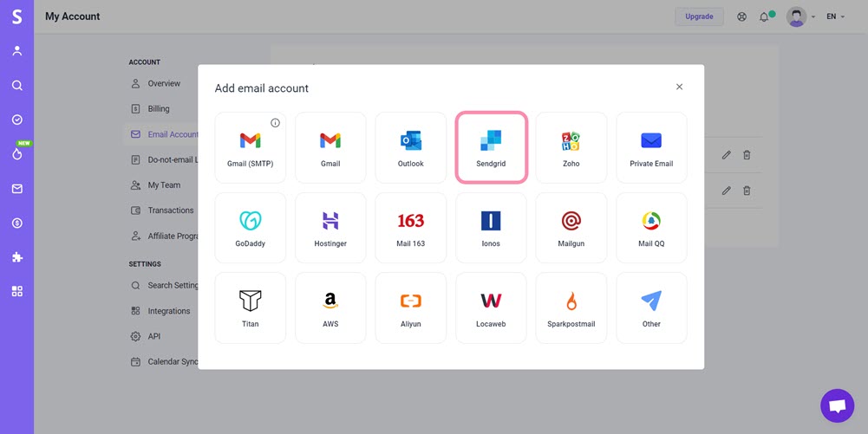Open the notifications bell
Screen dimensions: 868x434
pos(764,16)
